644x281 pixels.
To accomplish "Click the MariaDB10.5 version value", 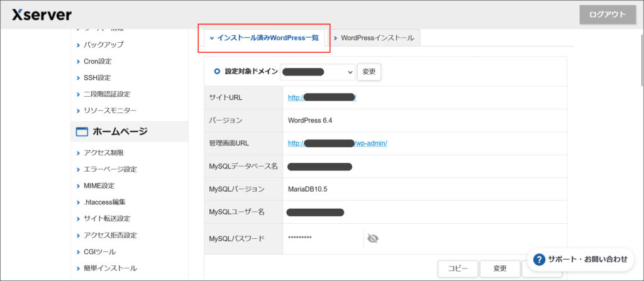I will point(308,189).
